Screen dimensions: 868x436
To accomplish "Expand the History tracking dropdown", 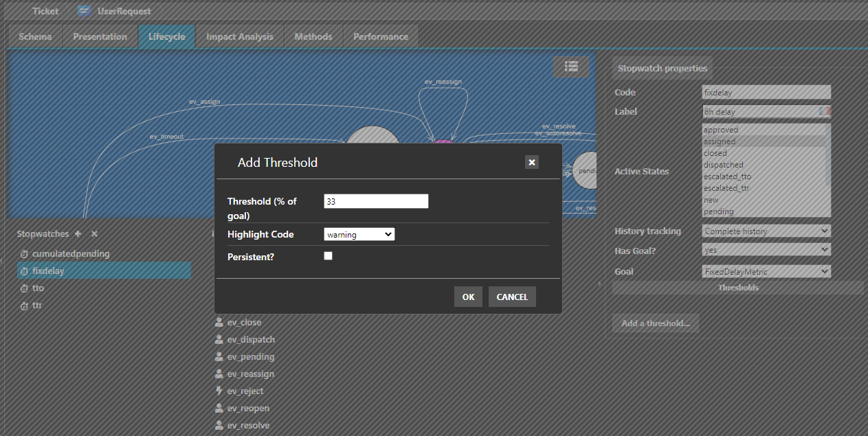I will [766, 231].
